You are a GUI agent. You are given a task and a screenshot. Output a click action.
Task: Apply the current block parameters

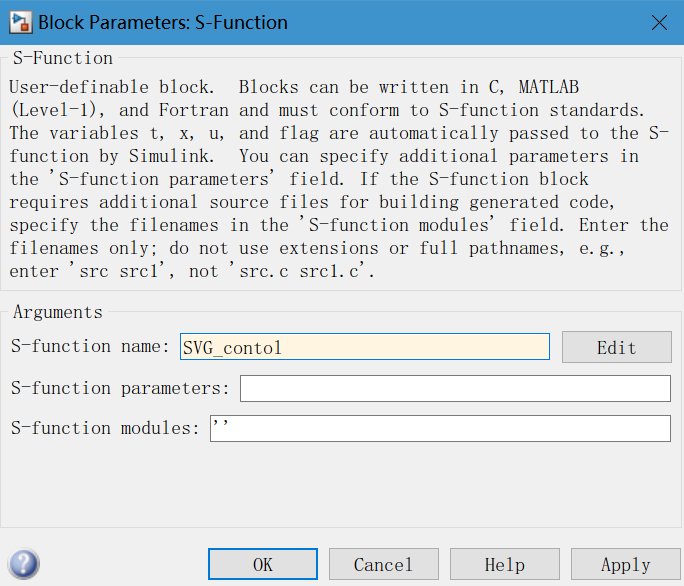(x=626, y=565)
